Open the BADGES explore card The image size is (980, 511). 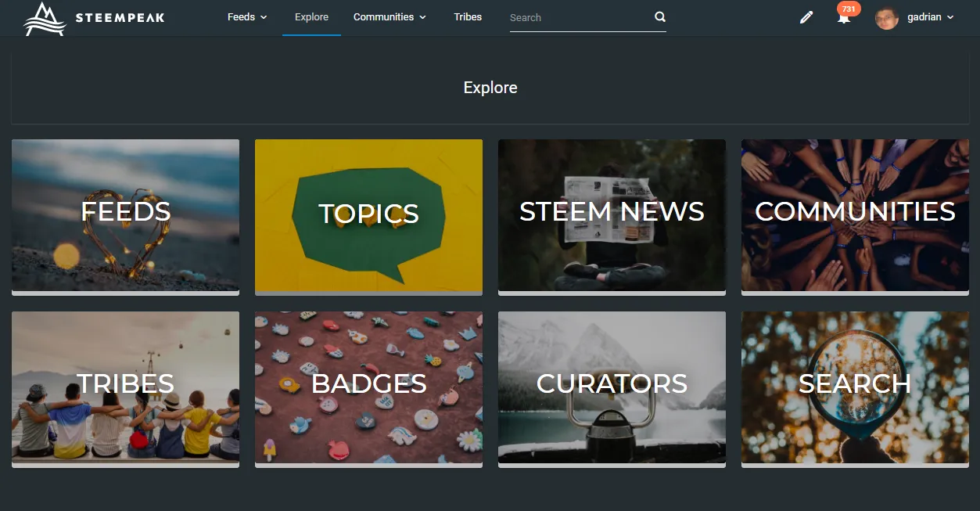368,389
